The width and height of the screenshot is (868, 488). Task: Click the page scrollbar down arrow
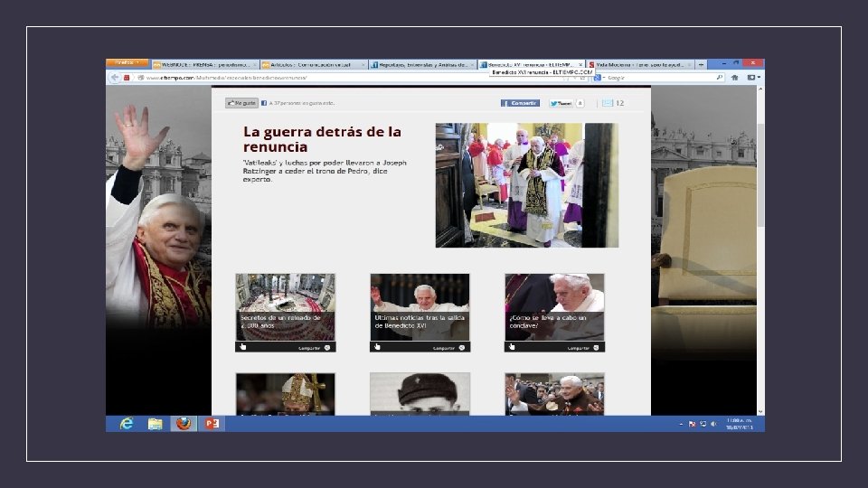click(760, 412)
